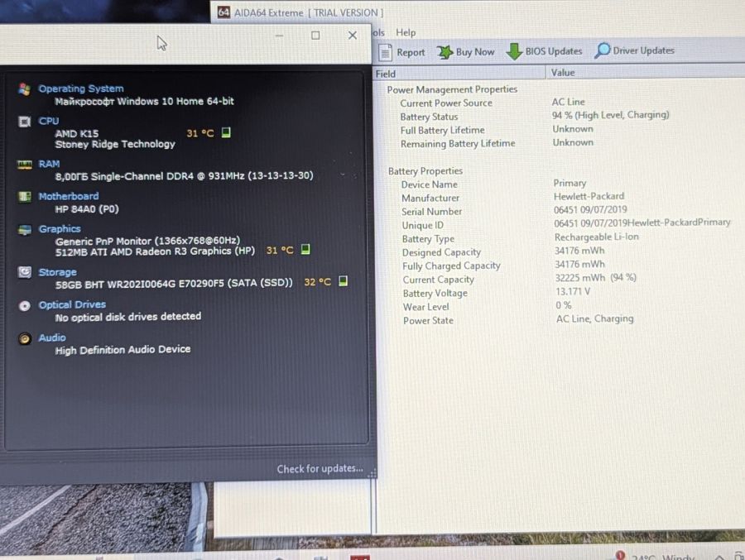Click the Optical Drives disc icon
The height and width of the screenshot is (560, 745).
coord(25,305)
